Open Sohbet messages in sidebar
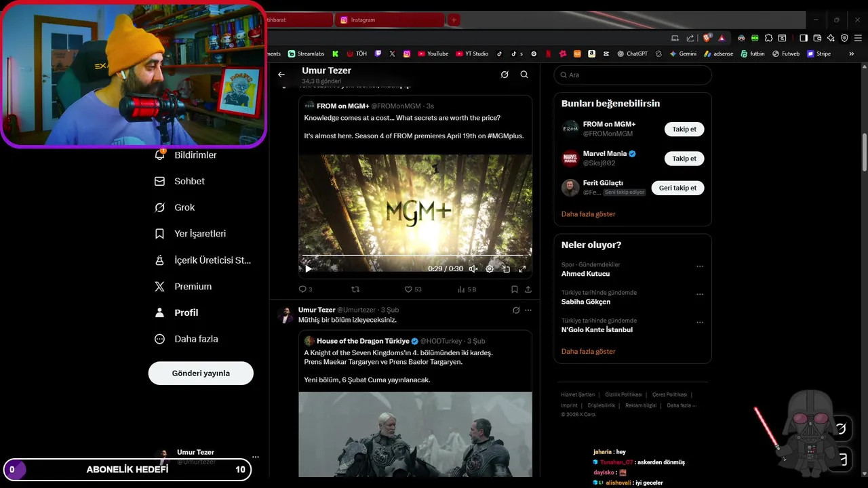This screenshot has width=868, height=488. [180, 181]
